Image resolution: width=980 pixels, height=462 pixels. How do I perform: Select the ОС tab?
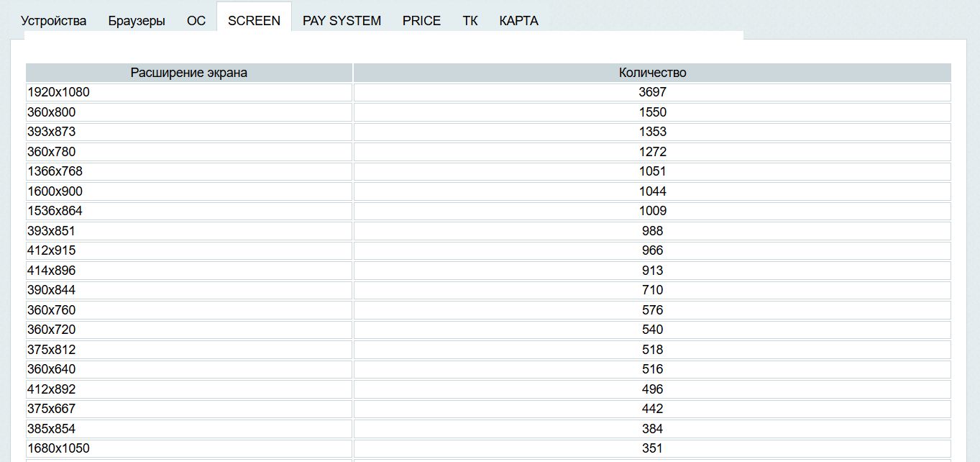[196, 21]
